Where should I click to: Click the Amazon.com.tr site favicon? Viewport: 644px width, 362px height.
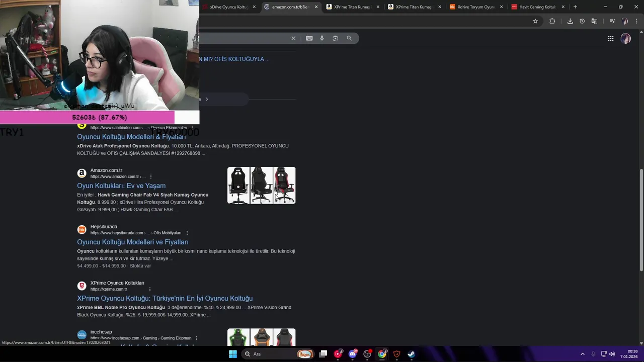tap(82, 173)
